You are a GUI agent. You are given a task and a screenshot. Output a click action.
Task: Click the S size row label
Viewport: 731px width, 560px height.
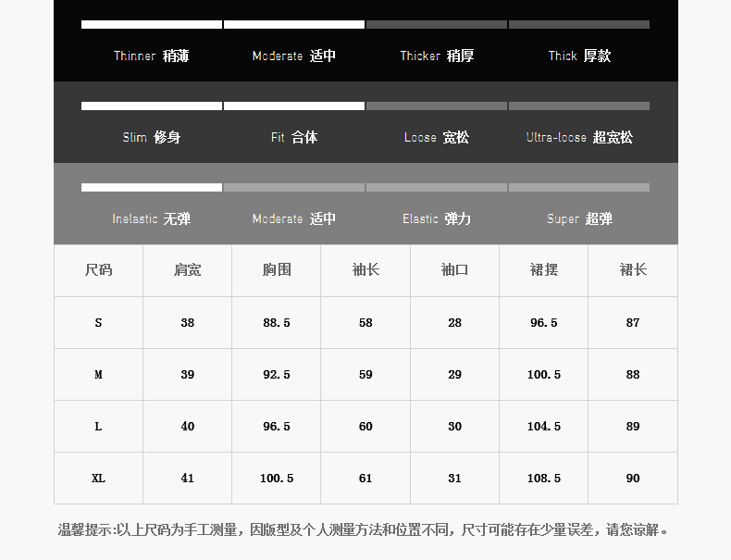[x=98, y=323]
